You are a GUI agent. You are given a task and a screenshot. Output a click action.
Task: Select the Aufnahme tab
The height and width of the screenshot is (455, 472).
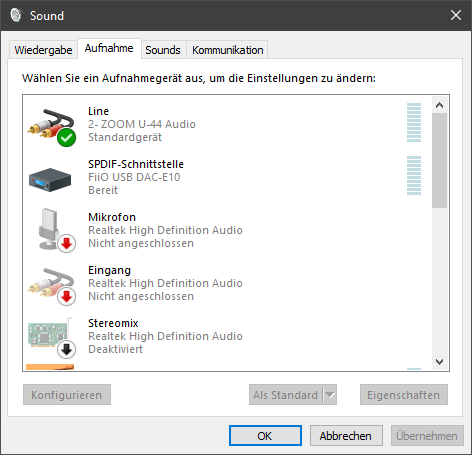tap(109, 48)
